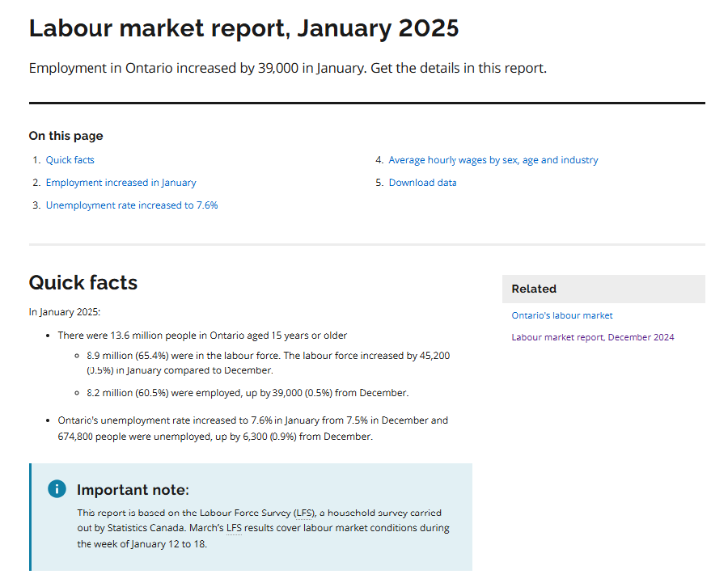Click the On this page heading
728x587 pixels.
click(x=66, y=136)
